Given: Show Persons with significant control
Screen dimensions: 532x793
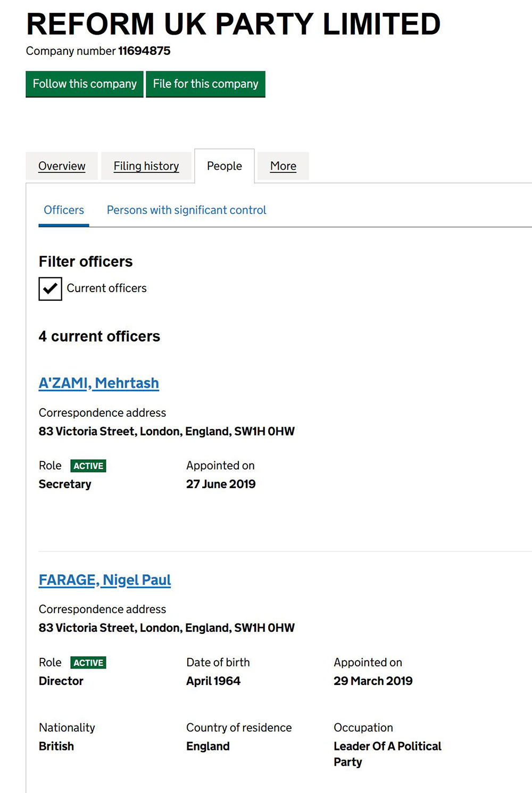Looking at the screenshot, I should [x=186, y=210].
